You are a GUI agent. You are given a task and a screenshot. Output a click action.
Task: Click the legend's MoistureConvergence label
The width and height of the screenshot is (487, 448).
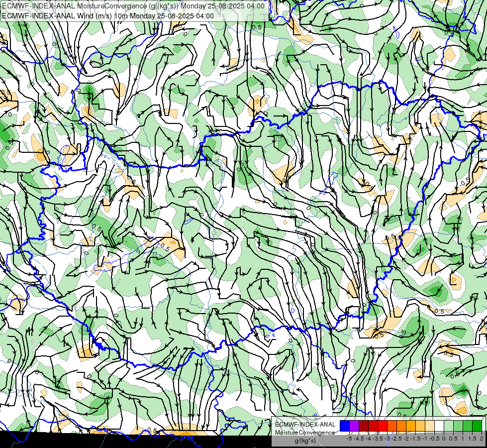point(305,433)
